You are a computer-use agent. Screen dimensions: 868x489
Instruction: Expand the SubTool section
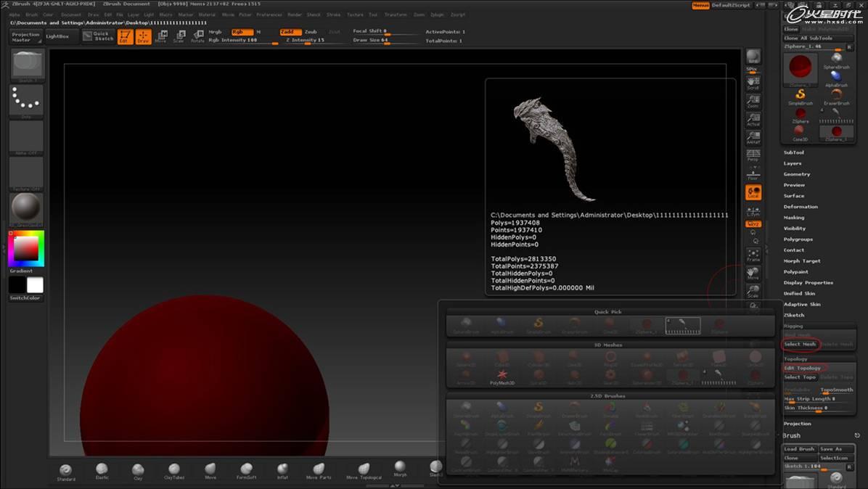point(794,152)
